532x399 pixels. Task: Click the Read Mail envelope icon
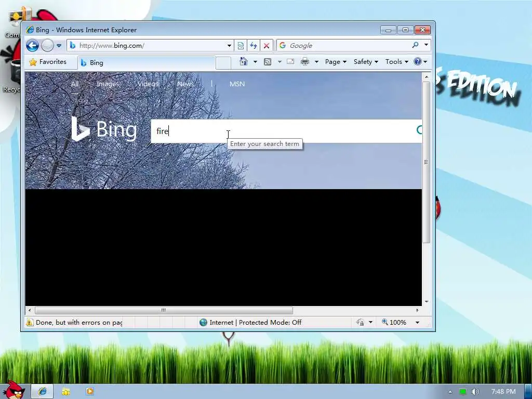(x=290, y=61)
